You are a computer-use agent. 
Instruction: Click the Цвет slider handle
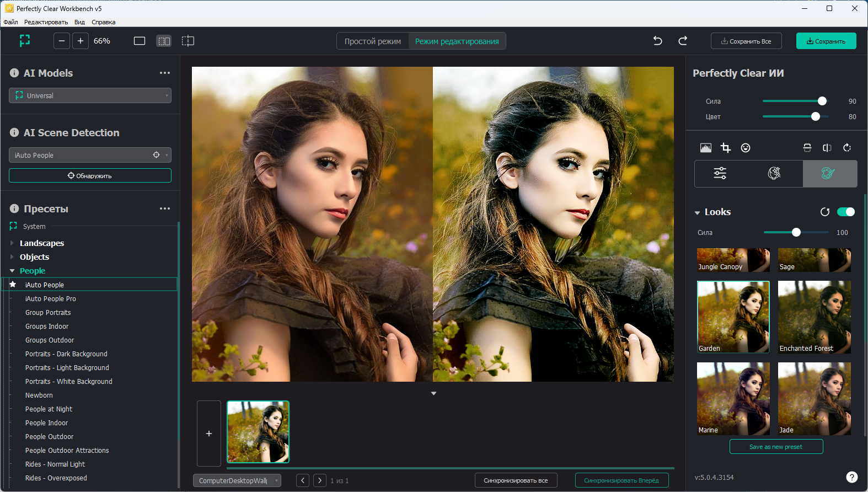(816, 116)
